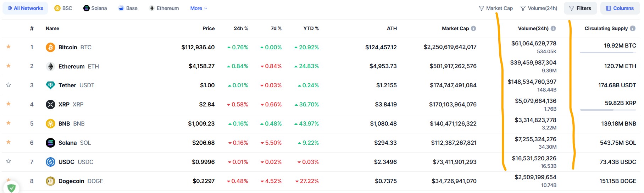The image size is (644, 193).
Task: Click the Columns button
Action: [620, 8]
